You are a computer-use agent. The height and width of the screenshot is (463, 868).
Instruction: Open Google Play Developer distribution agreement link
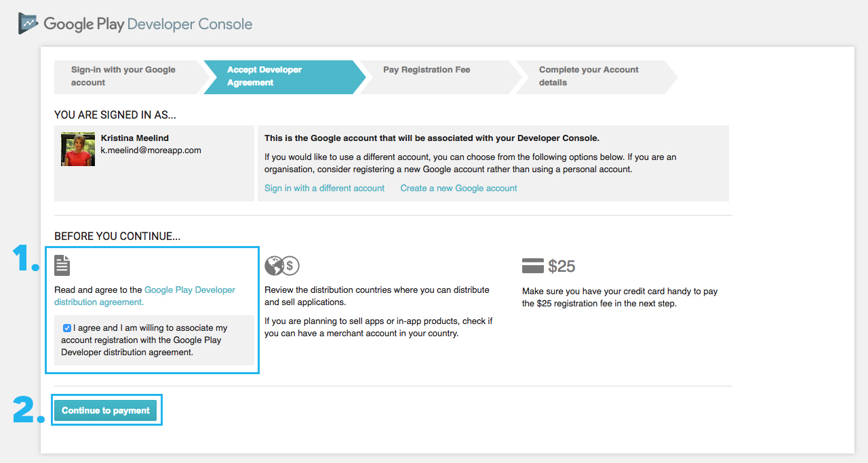coord(145,296)
